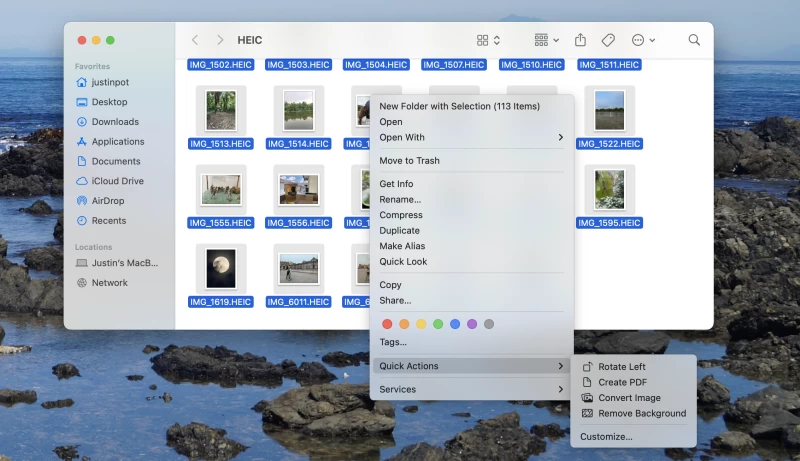The height and width of the screenshot is (461, 800).
Task: Choose Remove Background quick action
Action: (641, 413)
